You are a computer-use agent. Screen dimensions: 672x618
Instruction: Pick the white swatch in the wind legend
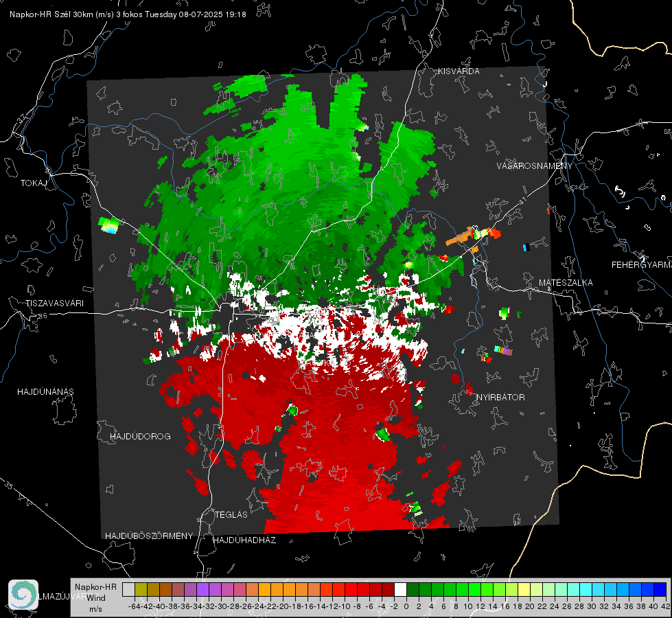tap(400, 589)
